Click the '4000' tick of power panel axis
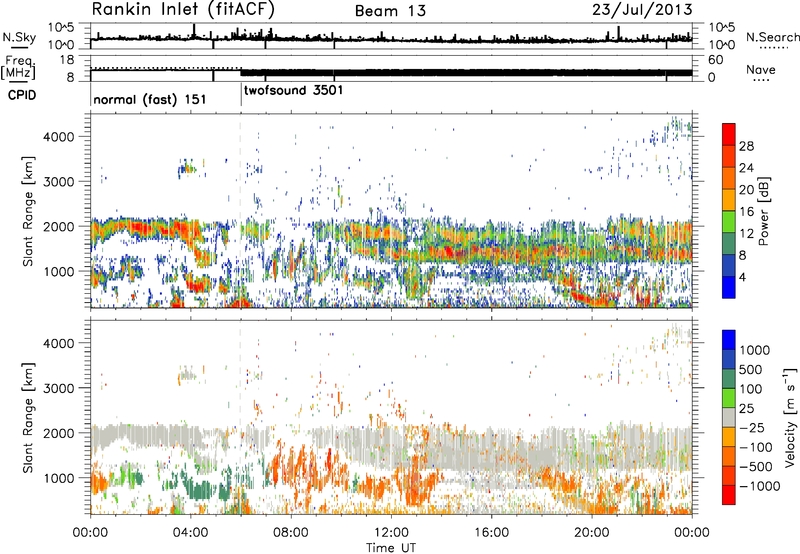The image size is (800, 554). [x=58, y=137]
